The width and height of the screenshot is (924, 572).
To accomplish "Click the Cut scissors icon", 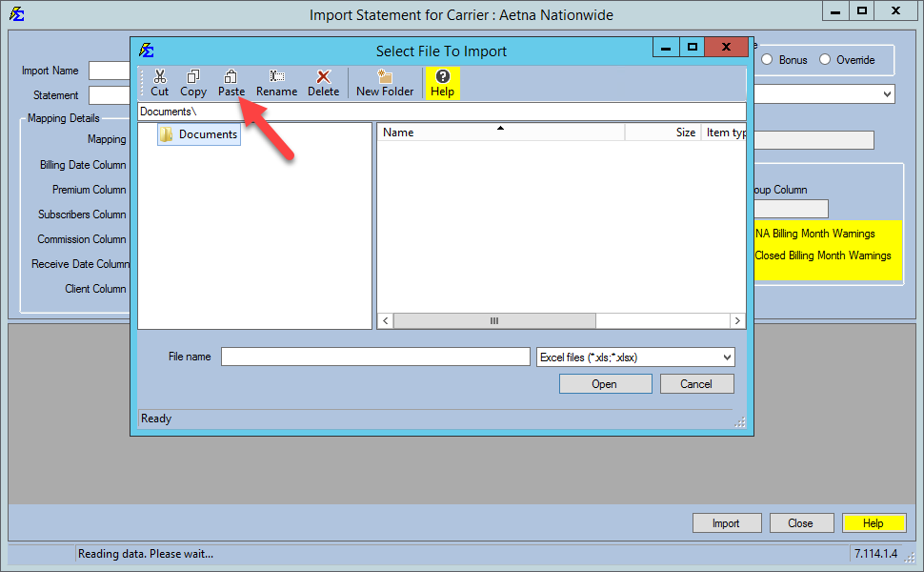I will [159, 77].
